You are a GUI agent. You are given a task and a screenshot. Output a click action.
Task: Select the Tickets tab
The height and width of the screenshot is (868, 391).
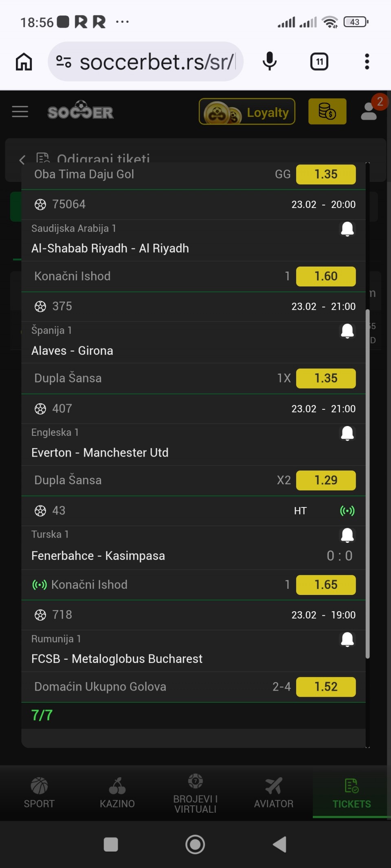coord(351,792)
